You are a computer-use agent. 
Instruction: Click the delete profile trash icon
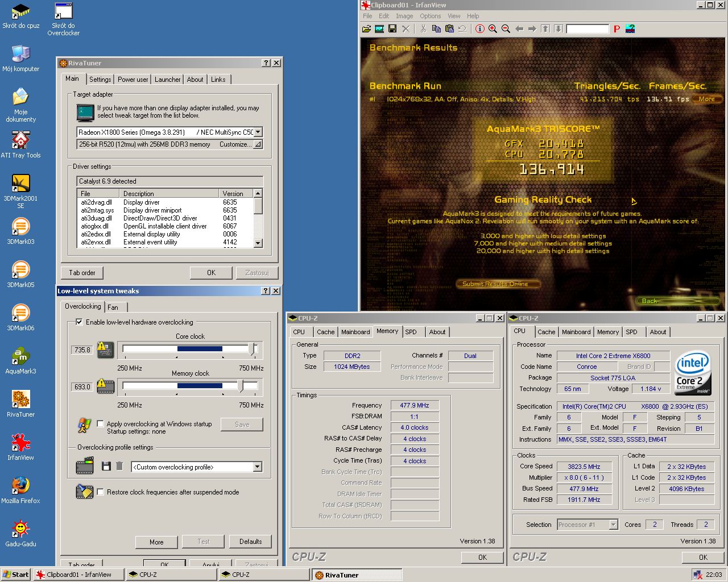tap(119, 466)
